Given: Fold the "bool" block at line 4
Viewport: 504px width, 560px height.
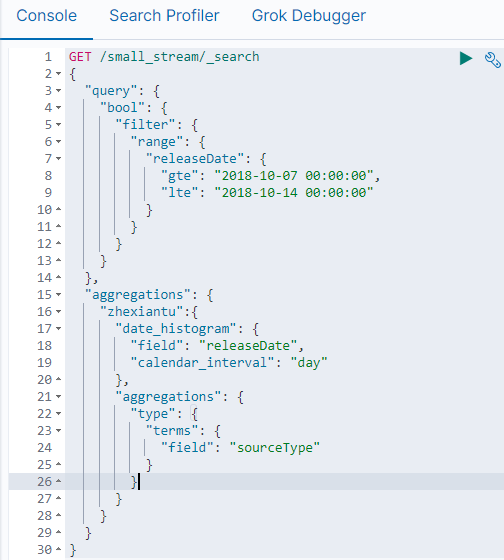Looking at the screenshot, I should pos(58,108).
